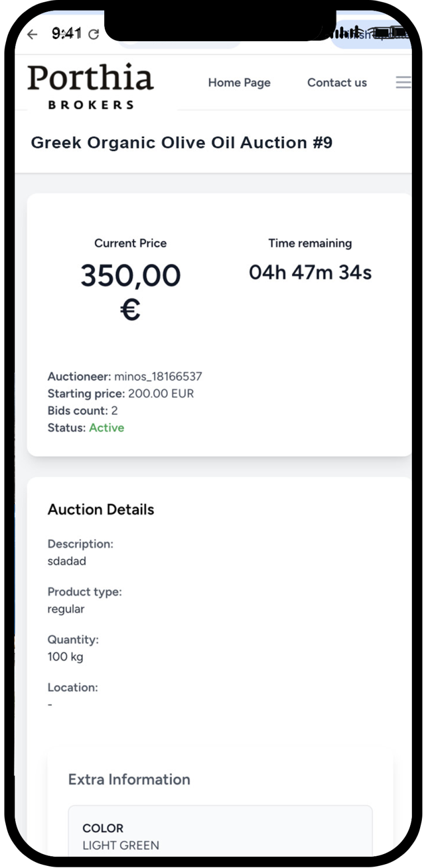Open the hamburger navigation menu
Viewport: 428px width, 868px height.
tap(403, 82)
